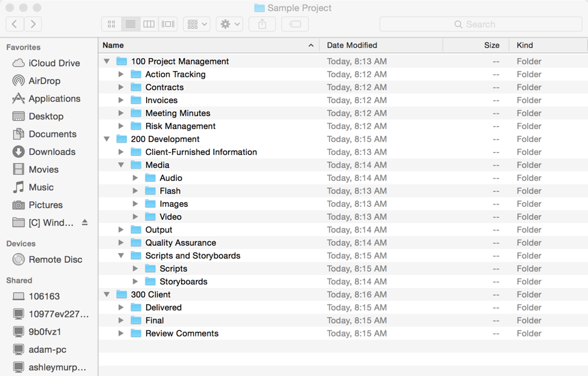Open Applications in the sidebar

coord(46,98)
